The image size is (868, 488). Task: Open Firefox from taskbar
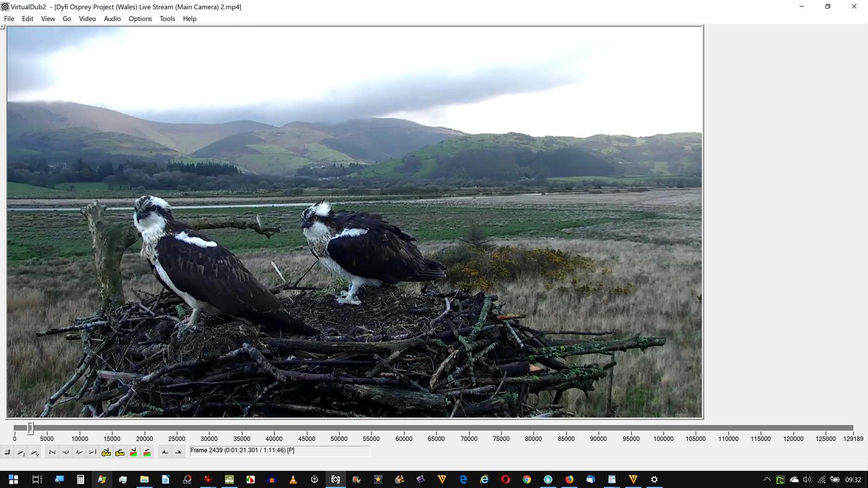569,479
